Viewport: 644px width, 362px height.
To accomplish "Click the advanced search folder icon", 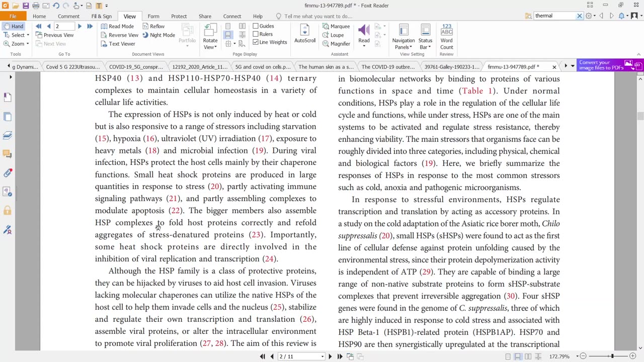I will (528, 16).
